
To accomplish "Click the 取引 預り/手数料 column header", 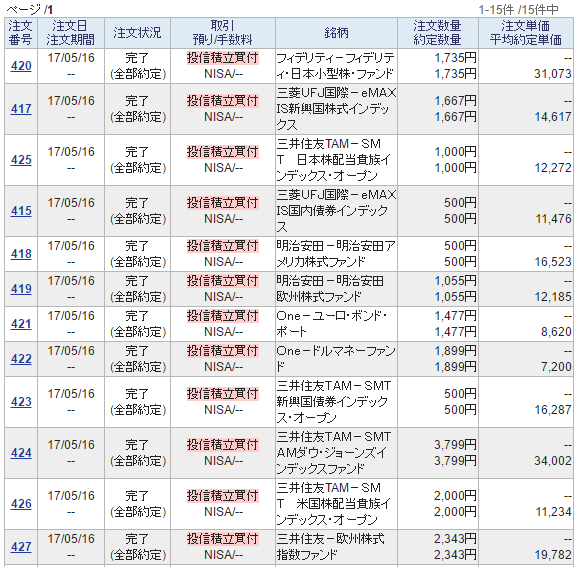I will (223, 33).
